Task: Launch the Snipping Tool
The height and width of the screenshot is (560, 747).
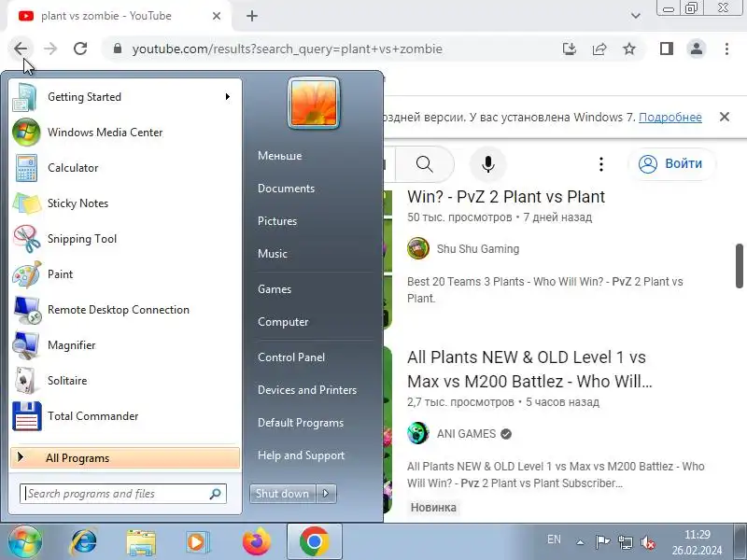Action: pyautogui.click(x=125, y=239)
